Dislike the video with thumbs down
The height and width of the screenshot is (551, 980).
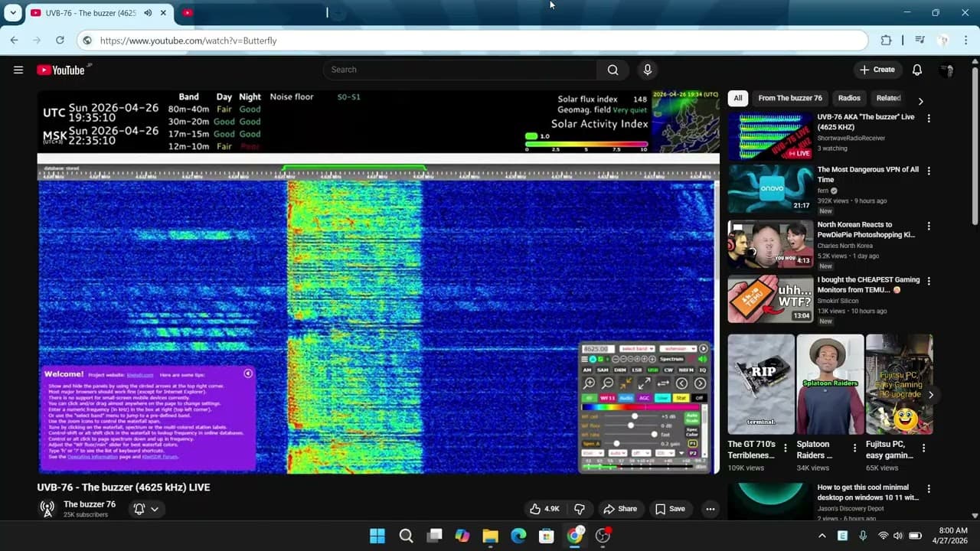tap(580, 509)
